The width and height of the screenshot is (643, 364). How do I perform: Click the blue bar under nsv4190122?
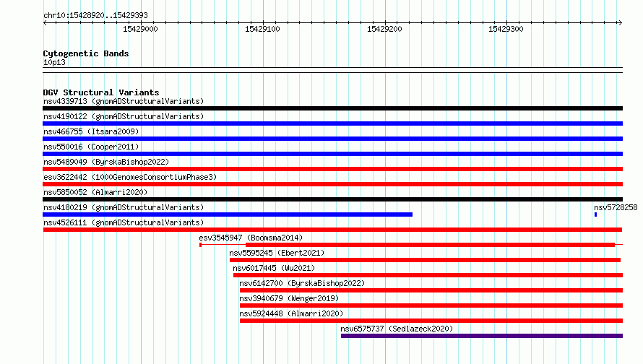coord(332,123)
